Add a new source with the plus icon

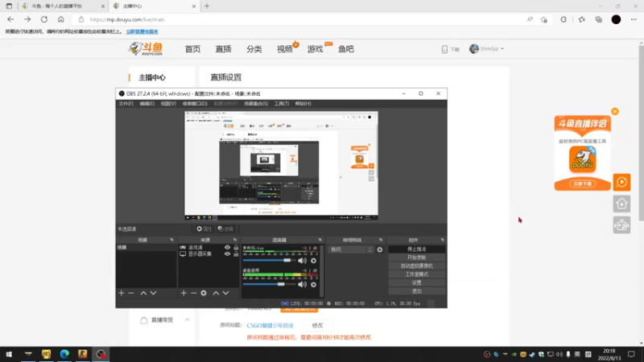tap(184, 293)
